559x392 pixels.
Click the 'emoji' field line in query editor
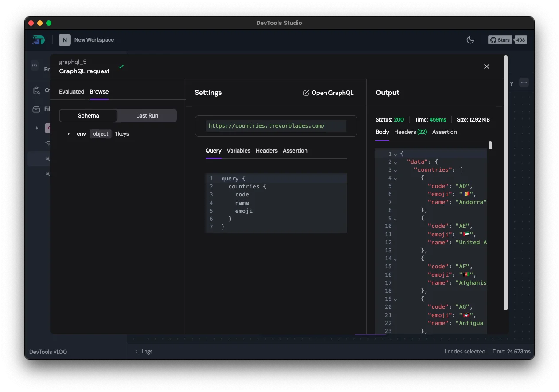244,211
